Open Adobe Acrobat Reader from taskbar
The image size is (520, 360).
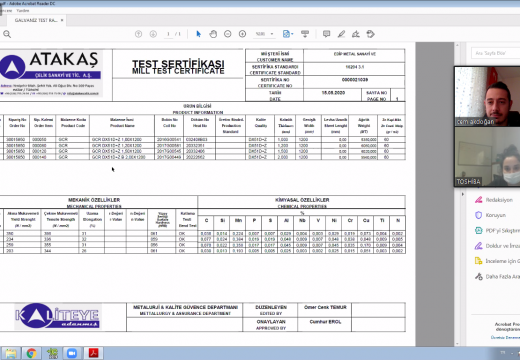coord(93,353)
